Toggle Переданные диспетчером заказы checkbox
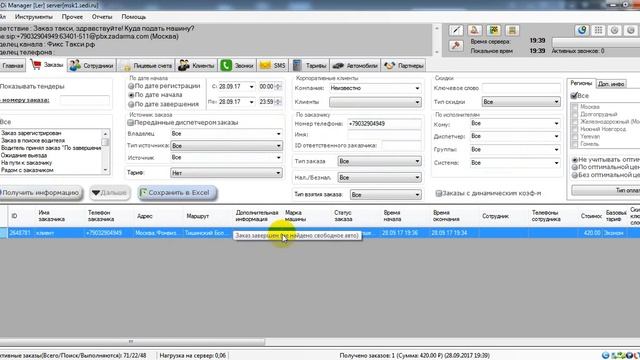 coord(131,122)
